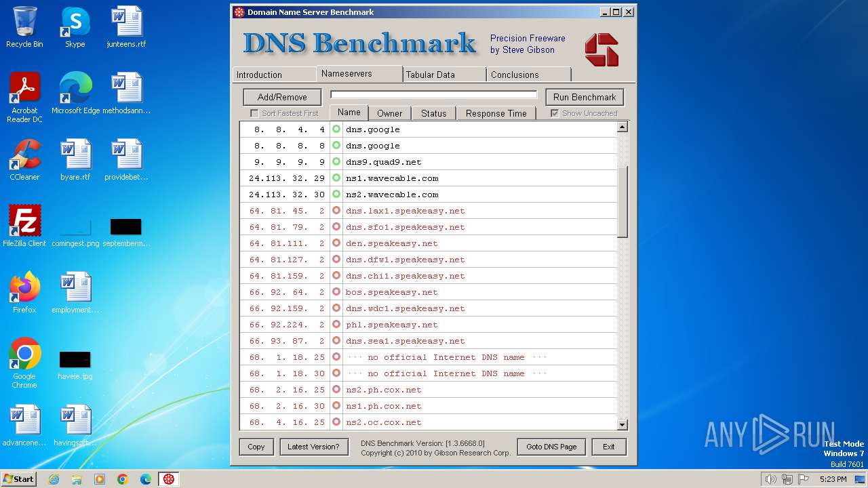Image resolution: width=868 pixels, height=488 pixels.
Task: Select ns2.ph.cox.net row
Action: pyautogui.click(x=429, y=390)
